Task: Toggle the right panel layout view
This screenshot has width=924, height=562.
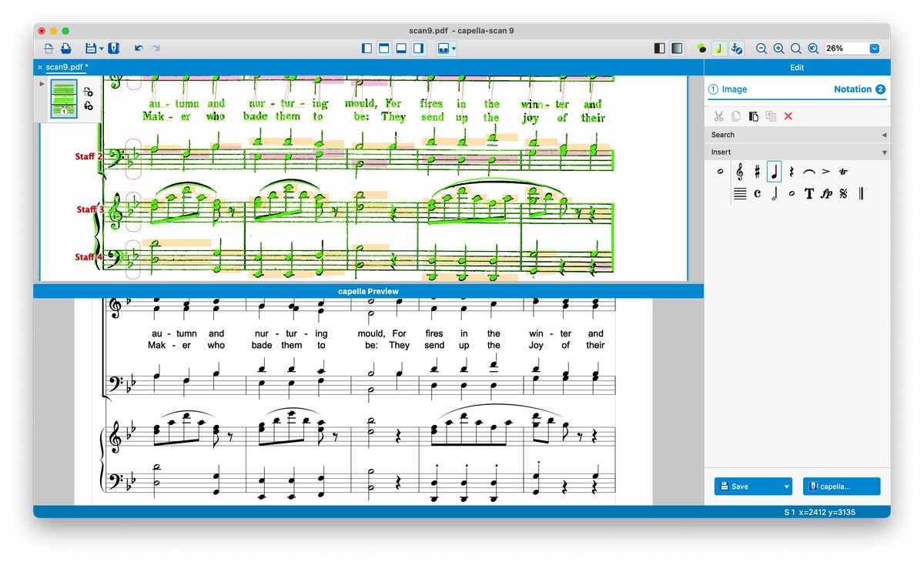Action: point(418,49)
